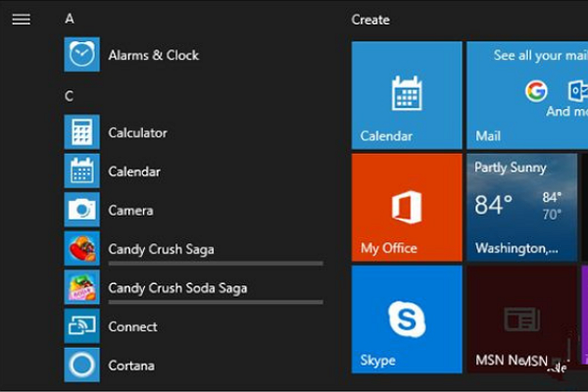Open the Calendar icon in app list
The width and height of the screenshot is (588, 392).
click(x=82, y=171)
